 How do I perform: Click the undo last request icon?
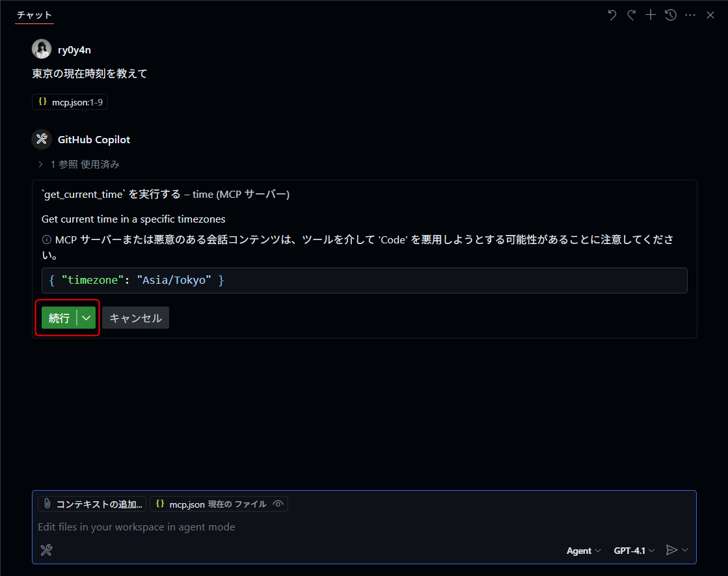point(612,16)
